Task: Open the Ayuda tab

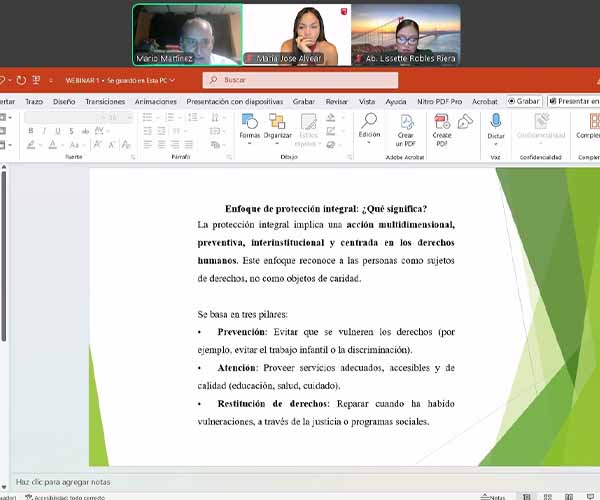Action: click(396, 101)
